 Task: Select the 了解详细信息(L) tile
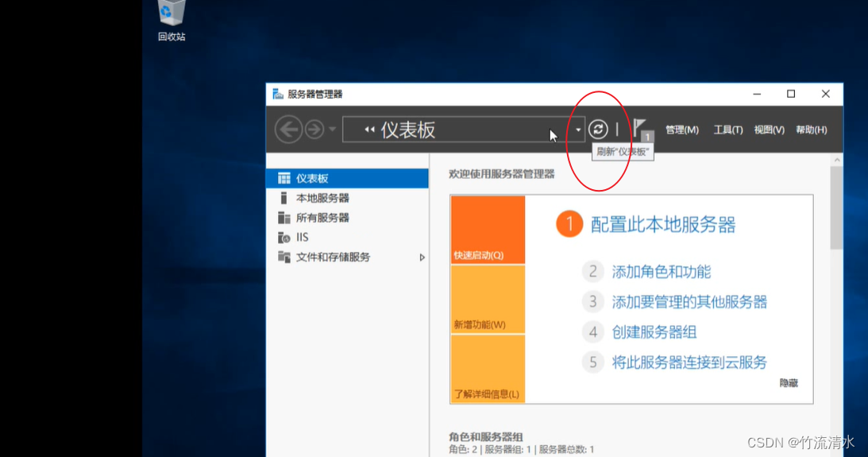click(x=488, y=369)
